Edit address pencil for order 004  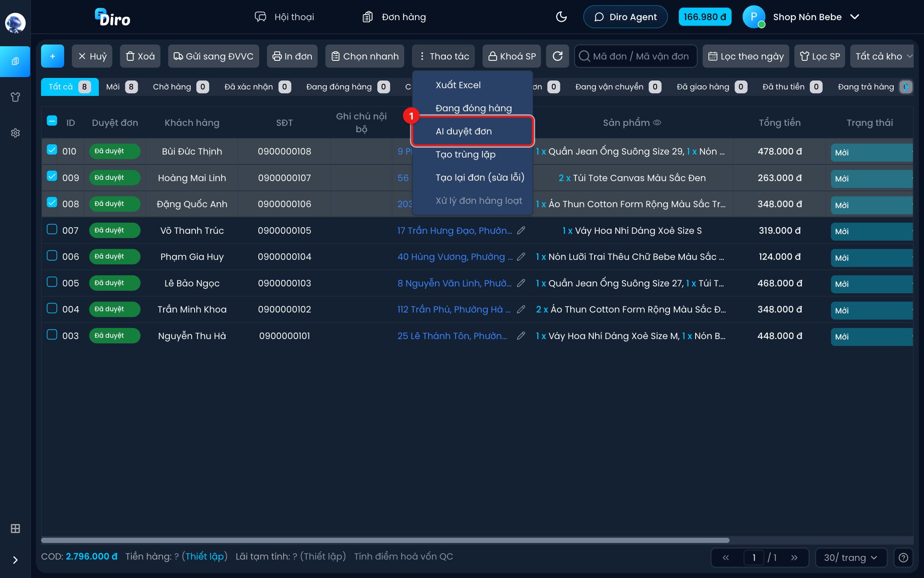(521, 309)
